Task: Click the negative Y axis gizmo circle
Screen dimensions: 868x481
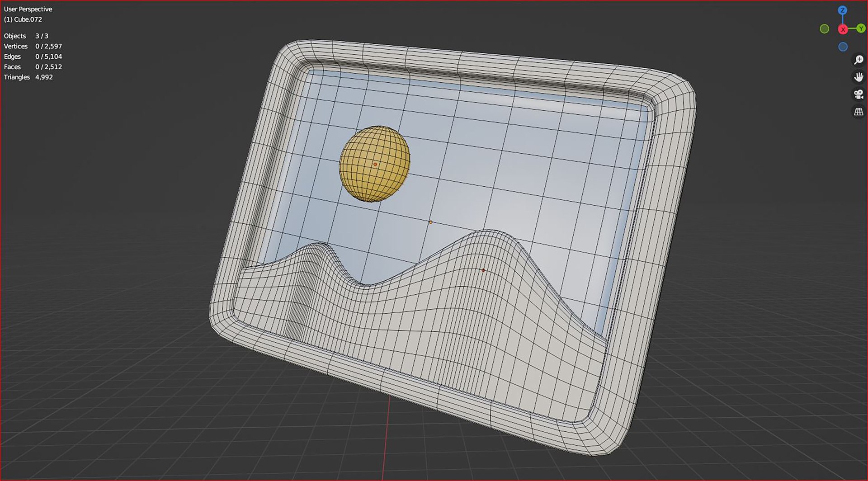Action: click(x=825, y=29)
